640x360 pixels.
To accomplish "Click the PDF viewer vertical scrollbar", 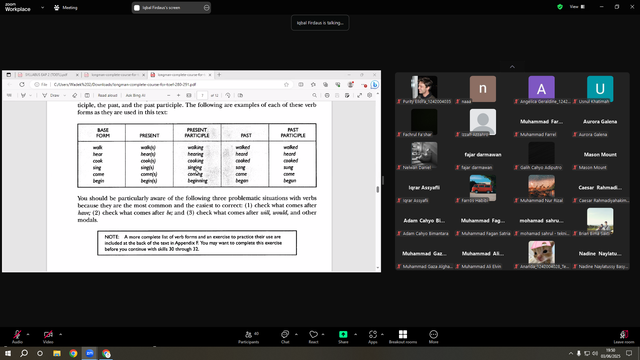I will click(378, 189).
